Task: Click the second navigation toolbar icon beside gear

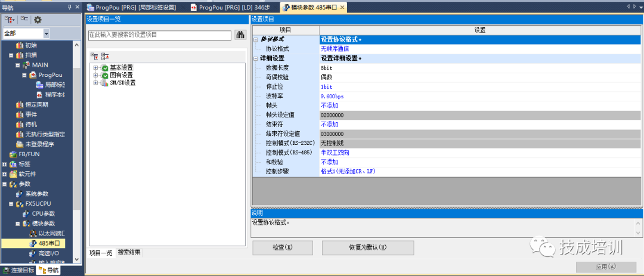Action: point(24,19)
